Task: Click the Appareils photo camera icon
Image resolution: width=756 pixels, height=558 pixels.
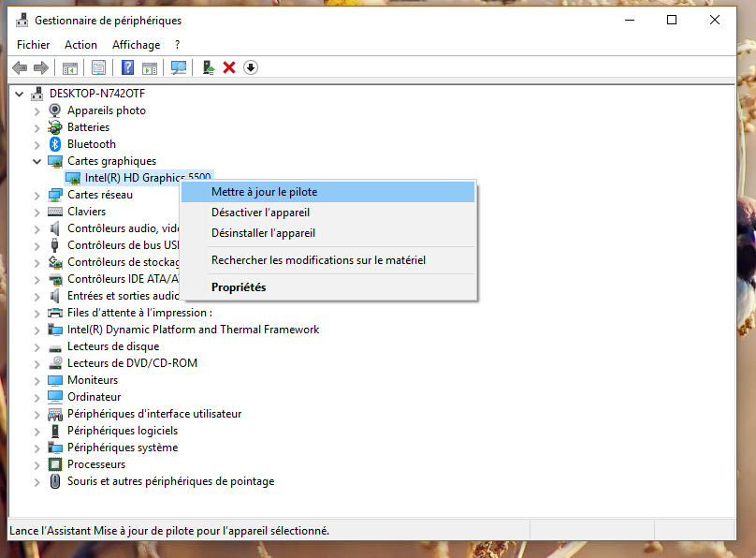Action: click(x=55, y=110)
